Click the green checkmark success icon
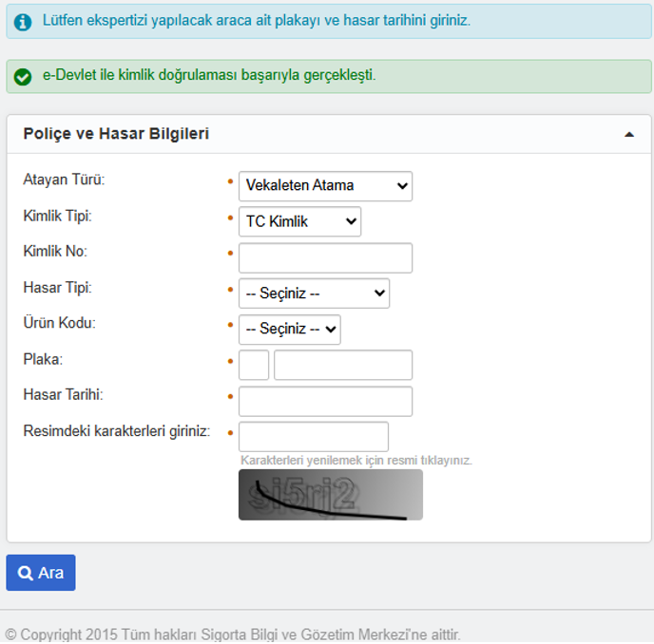The image size is (654, 644). [23, 76]
